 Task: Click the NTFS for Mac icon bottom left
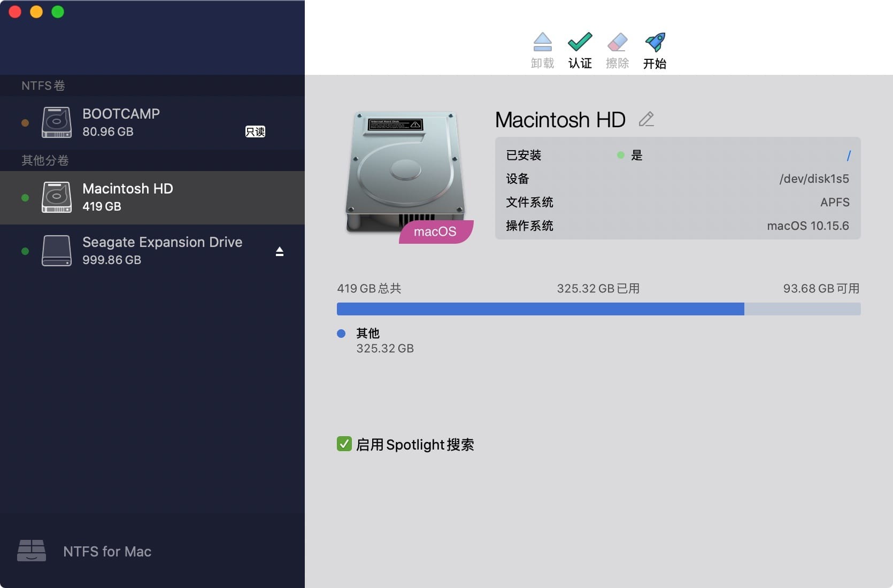pos(32,551)
